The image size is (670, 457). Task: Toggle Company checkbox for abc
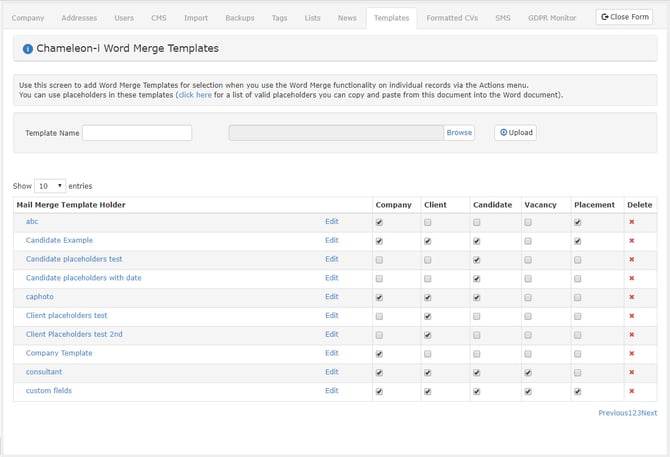[379, 223]
